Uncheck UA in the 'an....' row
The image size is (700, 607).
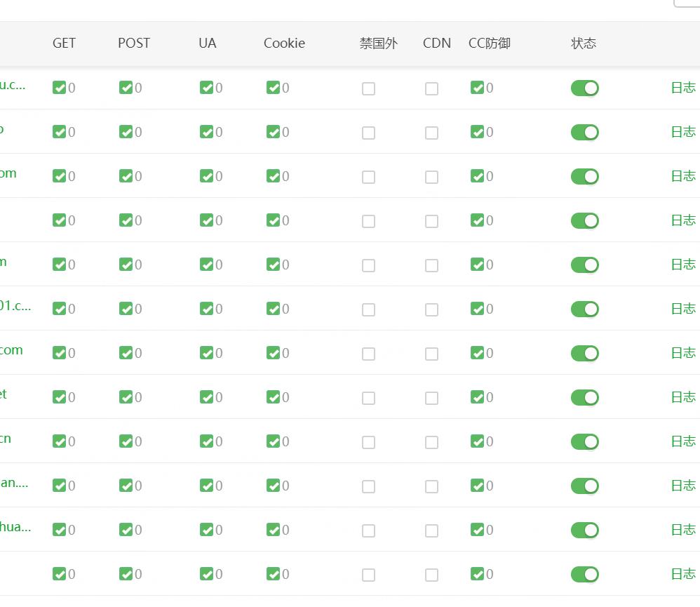[206, 486]
